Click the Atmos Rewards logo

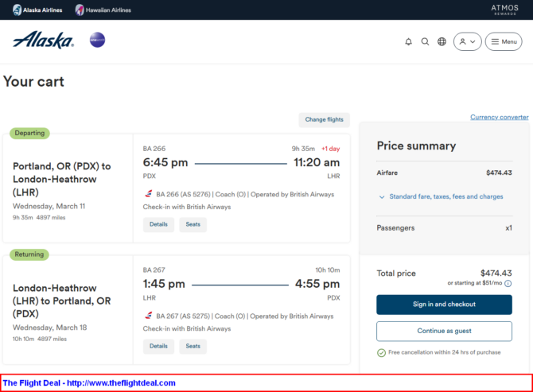pyautogui.click(x=504, y=10)
